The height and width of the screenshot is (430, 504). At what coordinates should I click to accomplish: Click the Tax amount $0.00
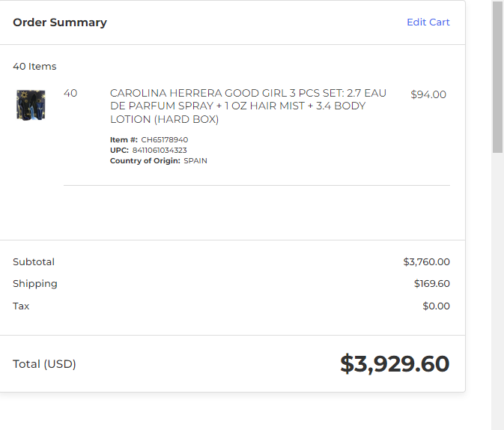(436, 306)
